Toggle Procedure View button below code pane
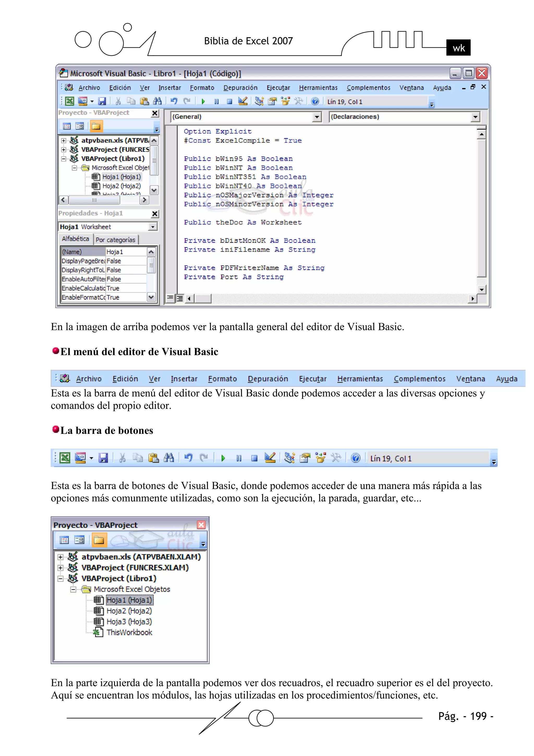 coord(170,298)
